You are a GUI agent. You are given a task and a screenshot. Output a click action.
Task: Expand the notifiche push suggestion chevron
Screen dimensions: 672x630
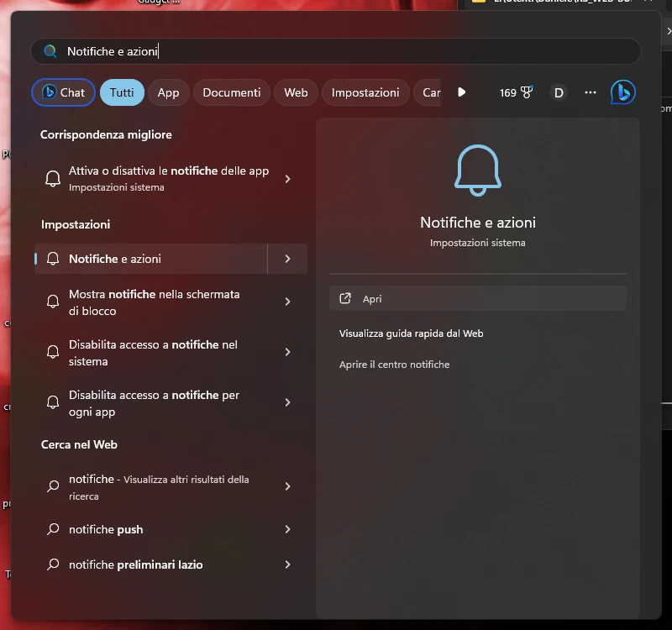[288, 529]
